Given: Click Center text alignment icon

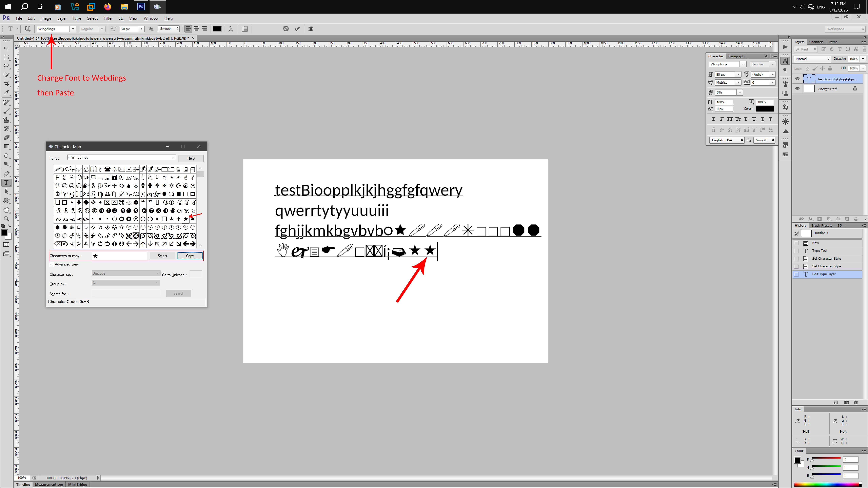Looking at the screenshot, I should pos(196,29).
